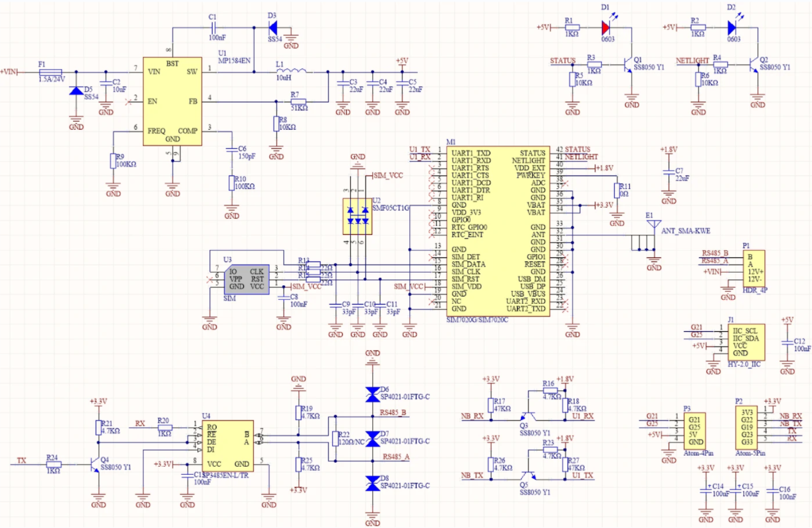Click the SIM7020G module M1 body

click(x=498, y=233)
